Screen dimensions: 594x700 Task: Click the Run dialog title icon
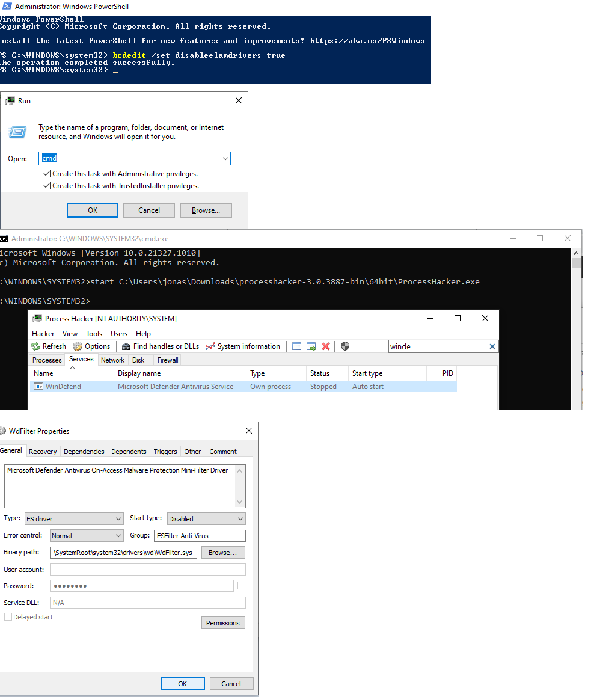tap(10, 101)
